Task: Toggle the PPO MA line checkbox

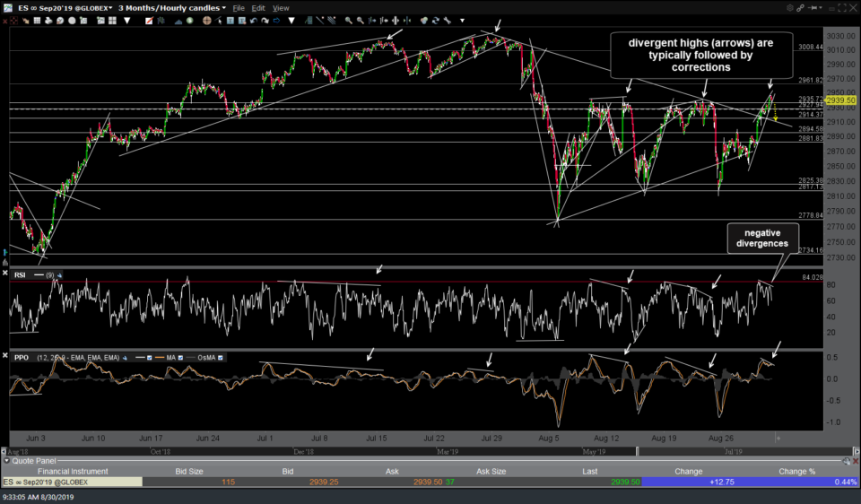Action: [180, 358]
